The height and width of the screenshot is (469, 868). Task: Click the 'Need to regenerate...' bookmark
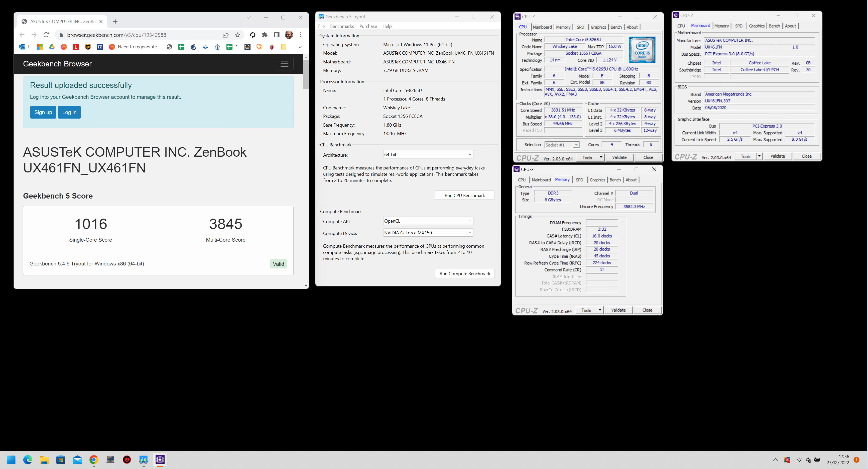135,47
